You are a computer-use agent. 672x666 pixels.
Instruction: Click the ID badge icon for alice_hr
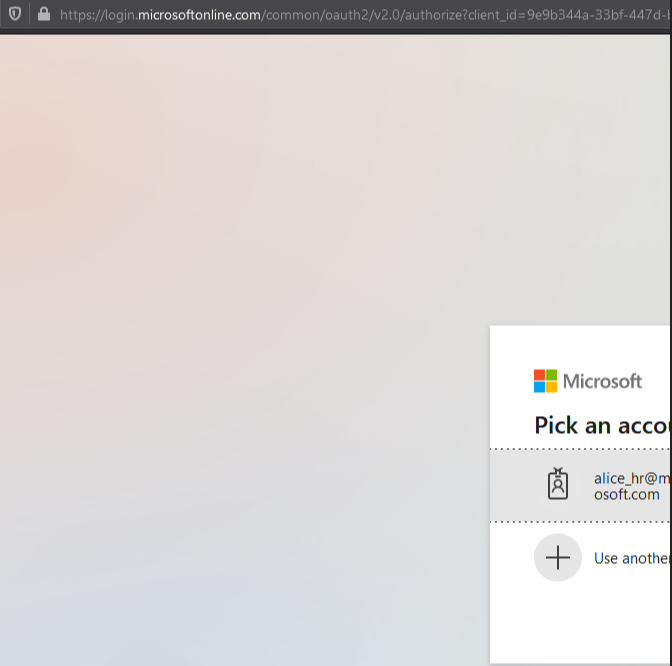(558, 485)
